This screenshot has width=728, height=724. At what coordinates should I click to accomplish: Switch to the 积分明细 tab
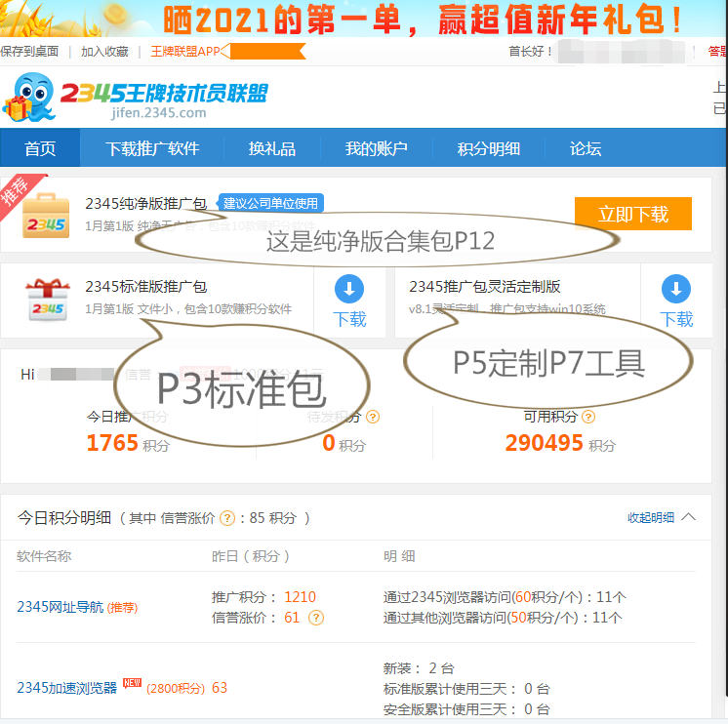point(489,148)
